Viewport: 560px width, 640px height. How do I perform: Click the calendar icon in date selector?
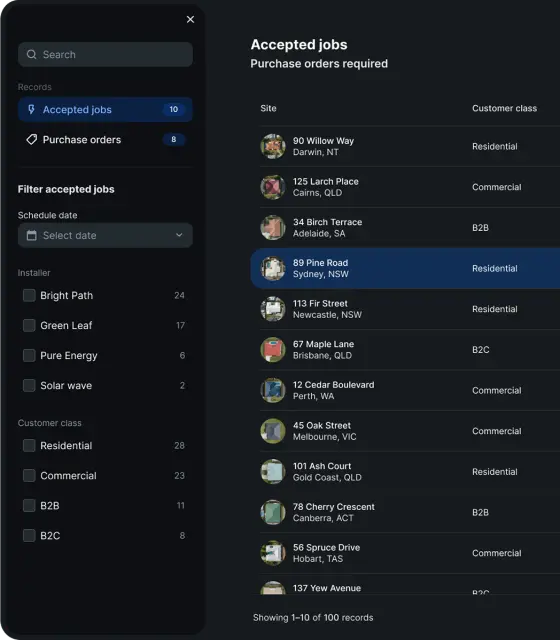point(31,235)
